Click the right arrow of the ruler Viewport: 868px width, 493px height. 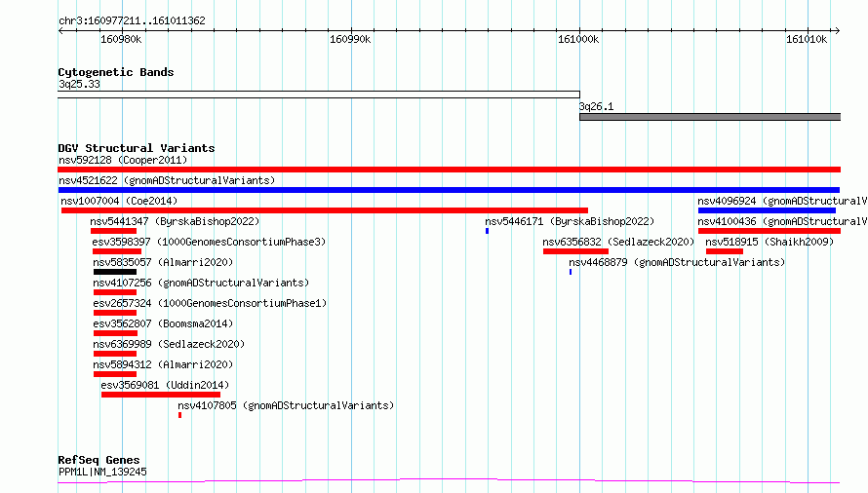click(x=838, y=30)
